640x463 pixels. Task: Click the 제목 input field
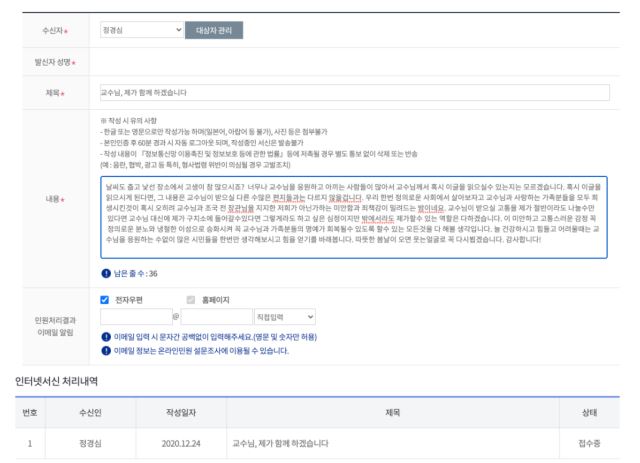tap(354, 93)
